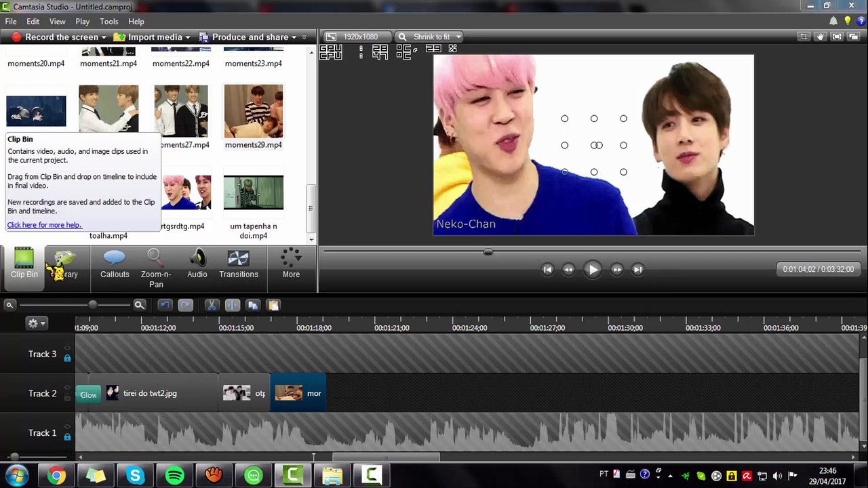Toggle Track 2 visibility eye

[67, 388]
